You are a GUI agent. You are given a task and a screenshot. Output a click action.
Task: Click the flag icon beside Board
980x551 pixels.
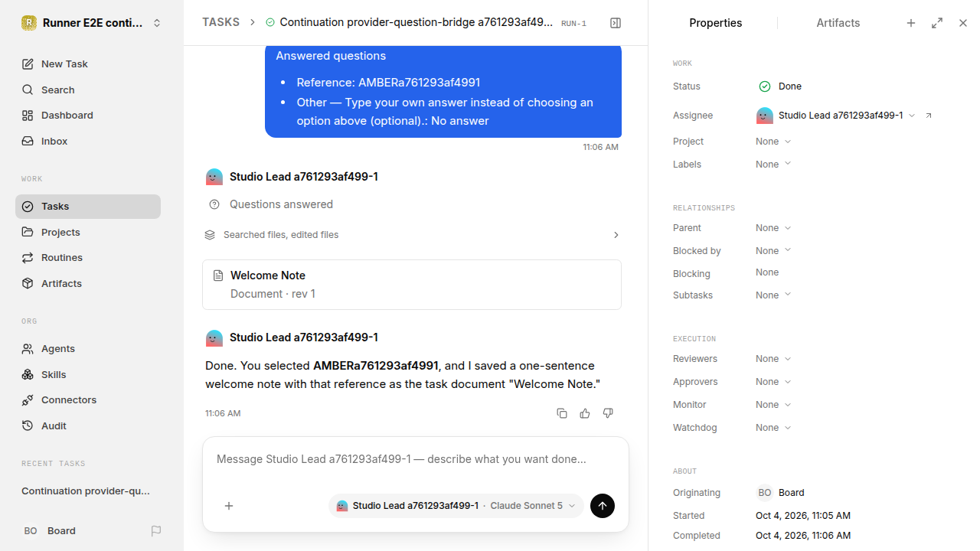click(x=156, y=531)
